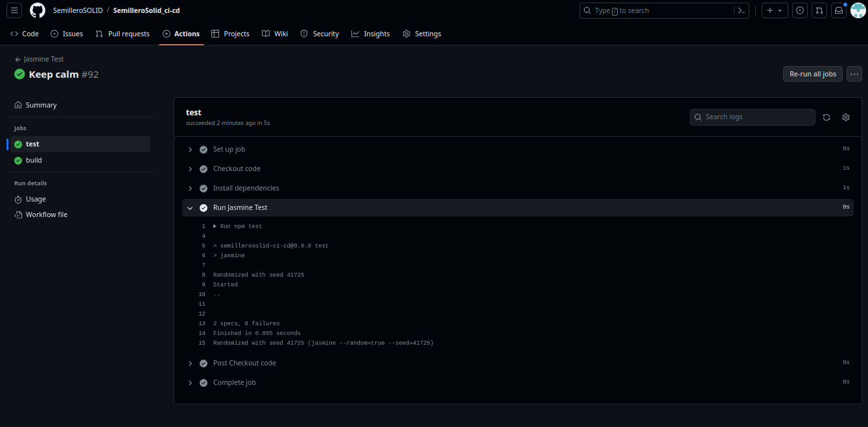This screenshot has height=427, width=868.
Task: Open the command palette icon
Action: [x=741, y=10]
